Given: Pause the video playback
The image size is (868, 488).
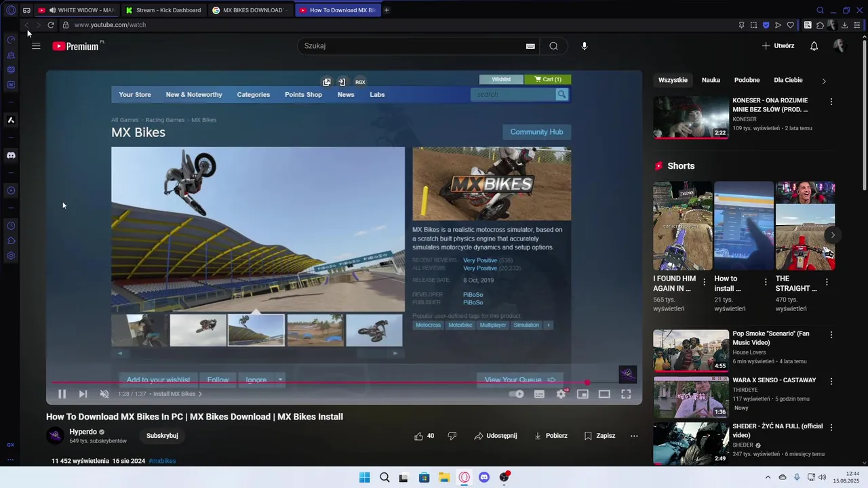Looking at the screenshot, I should (x=62, y=394).
